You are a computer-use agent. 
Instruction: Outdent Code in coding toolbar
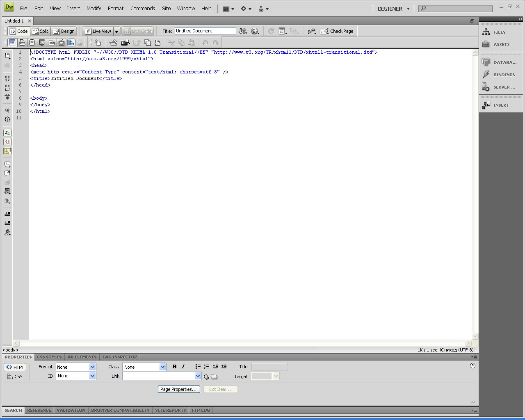point(7,223)
